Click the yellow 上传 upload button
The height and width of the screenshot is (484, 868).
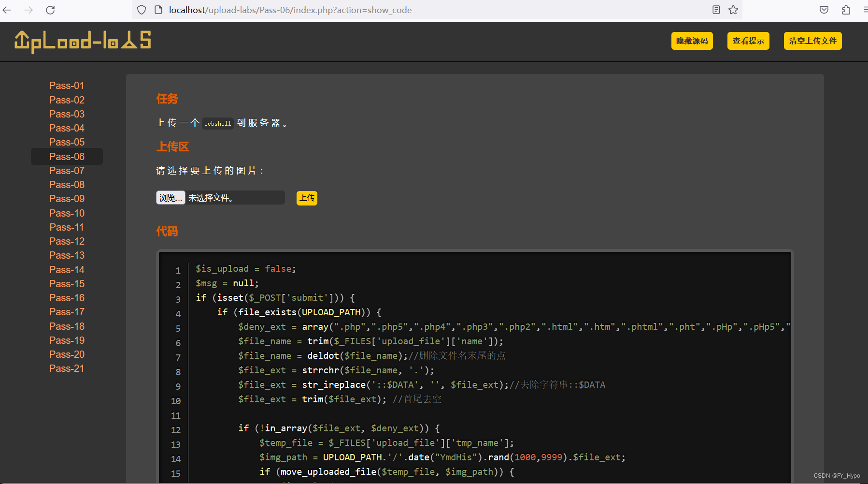307,198
